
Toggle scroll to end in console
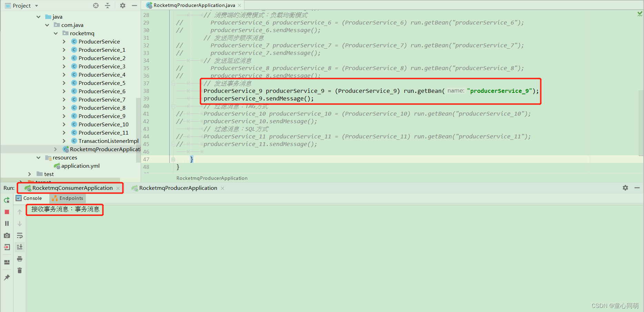20,247
